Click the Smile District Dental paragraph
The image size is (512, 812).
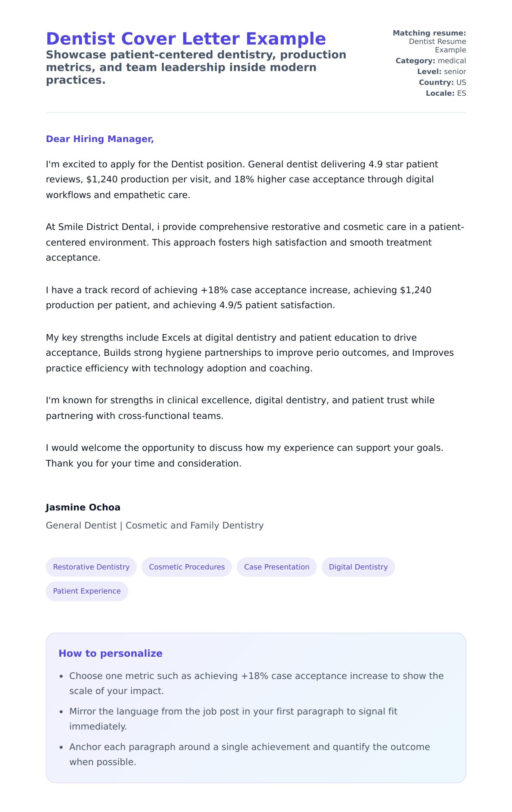[255, 242]
